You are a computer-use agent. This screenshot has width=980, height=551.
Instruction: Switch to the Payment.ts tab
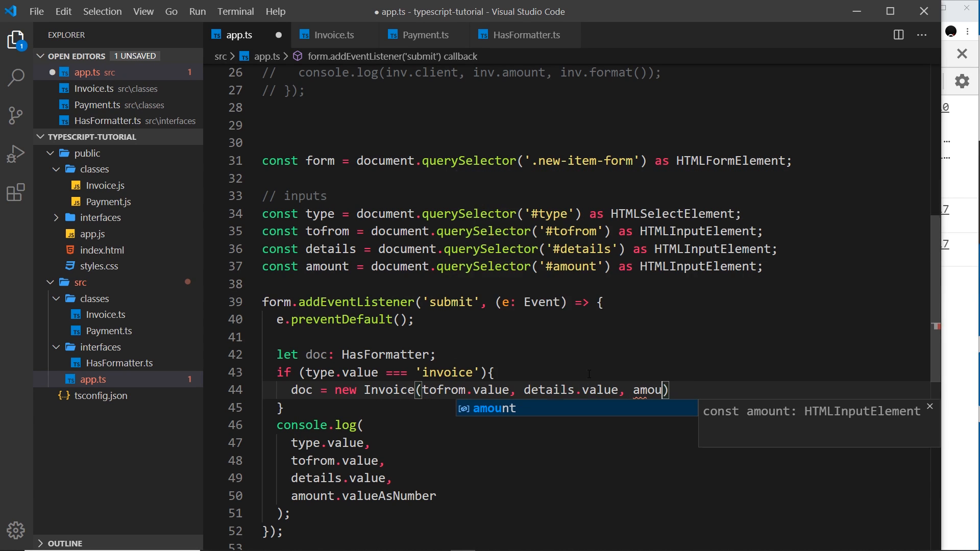(425, 35)
